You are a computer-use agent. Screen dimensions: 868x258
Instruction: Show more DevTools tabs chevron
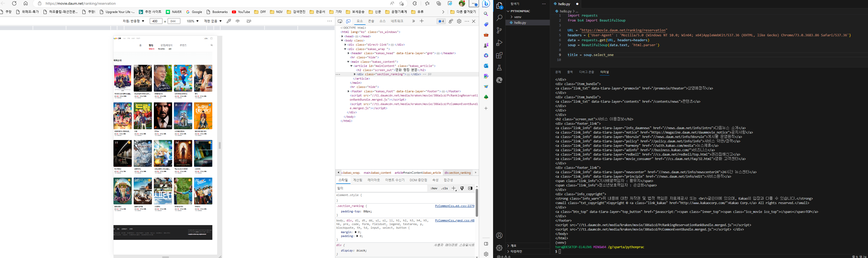[x=414, y=21]
